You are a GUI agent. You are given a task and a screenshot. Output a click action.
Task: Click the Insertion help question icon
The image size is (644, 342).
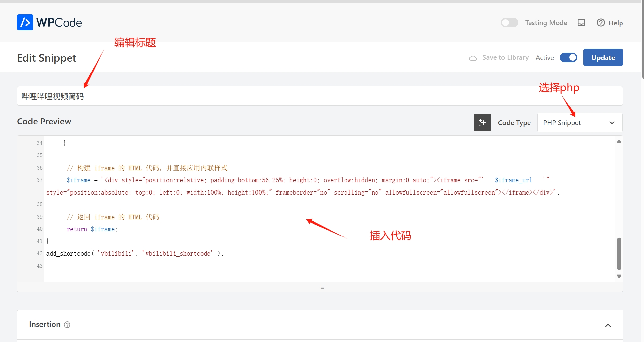tap(67, 325)
